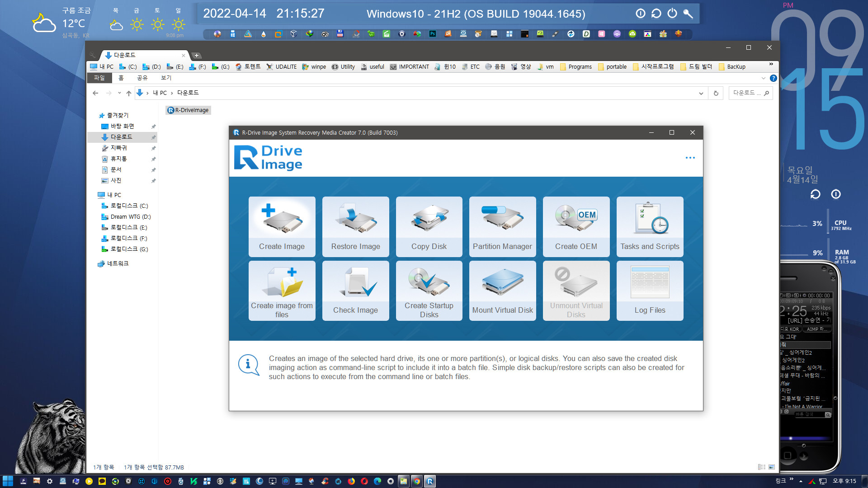Image resolution: width=868 pixels, height=488 pixels.
Task: Go up one folder level
Action: (129, 93)
